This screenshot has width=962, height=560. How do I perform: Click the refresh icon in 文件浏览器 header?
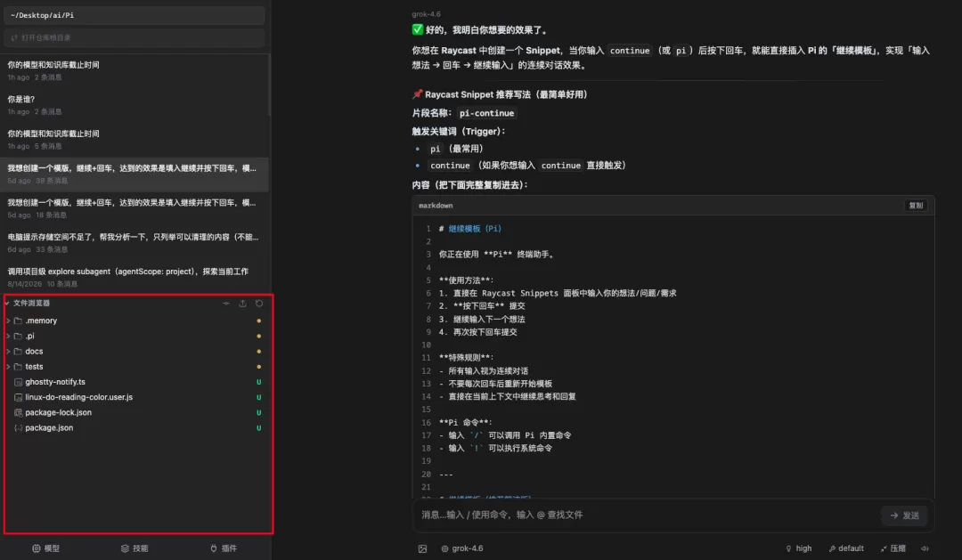(259, 304)
